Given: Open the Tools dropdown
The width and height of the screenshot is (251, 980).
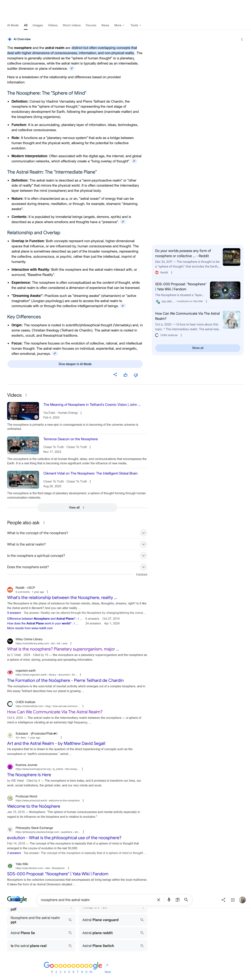Looking at the screenshot, I should click(x=136, y=25).
